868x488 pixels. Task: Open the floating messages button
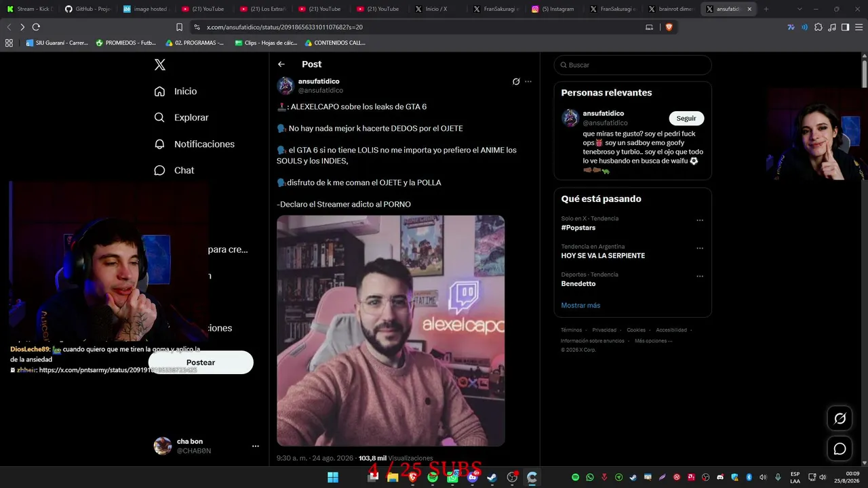pyautogui.click(x=840, y=449)
